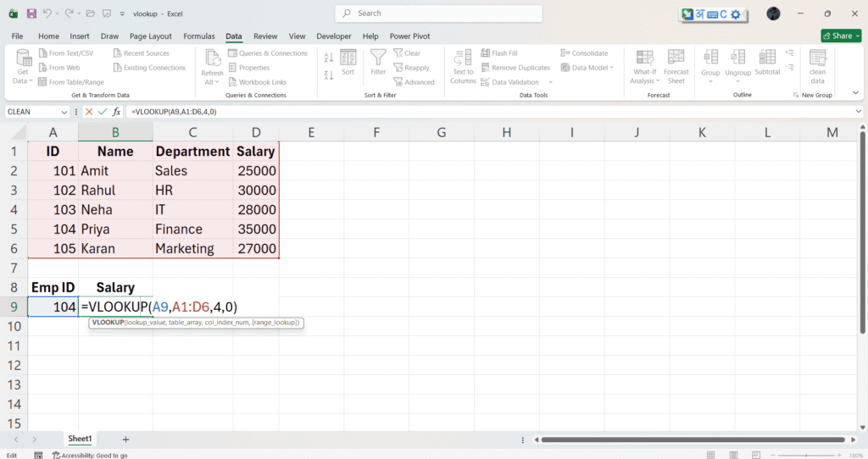Cancel formula entry with X
The image size is (868, 459).
pyautogui.click(x=88, y=112)
